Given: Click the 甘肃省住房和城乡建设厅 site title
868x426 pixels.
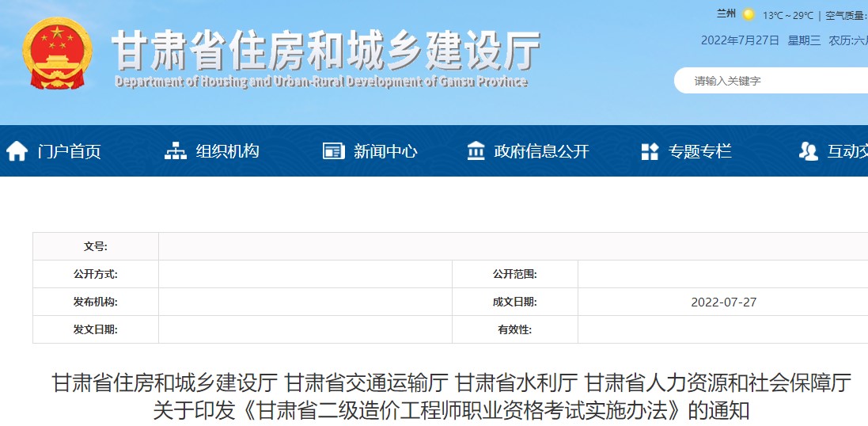Looking at the screenshot, I should click(325, 51).
